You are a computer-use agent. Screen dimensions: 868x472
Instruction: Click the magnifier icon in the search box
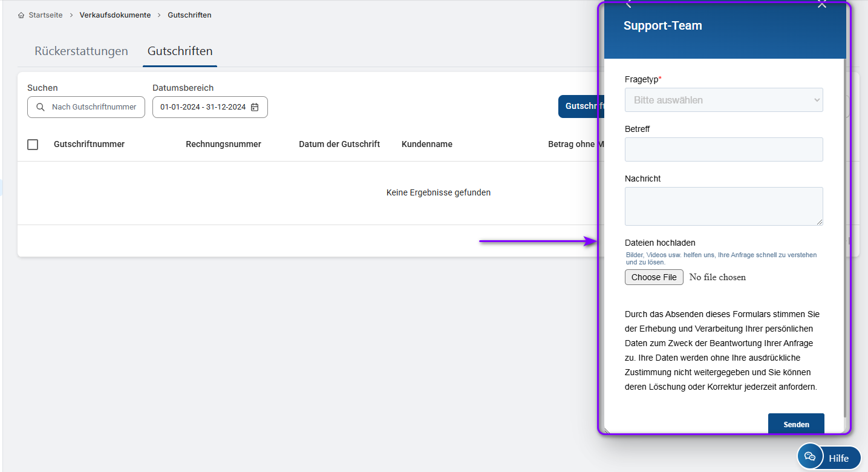click(41, 107)
